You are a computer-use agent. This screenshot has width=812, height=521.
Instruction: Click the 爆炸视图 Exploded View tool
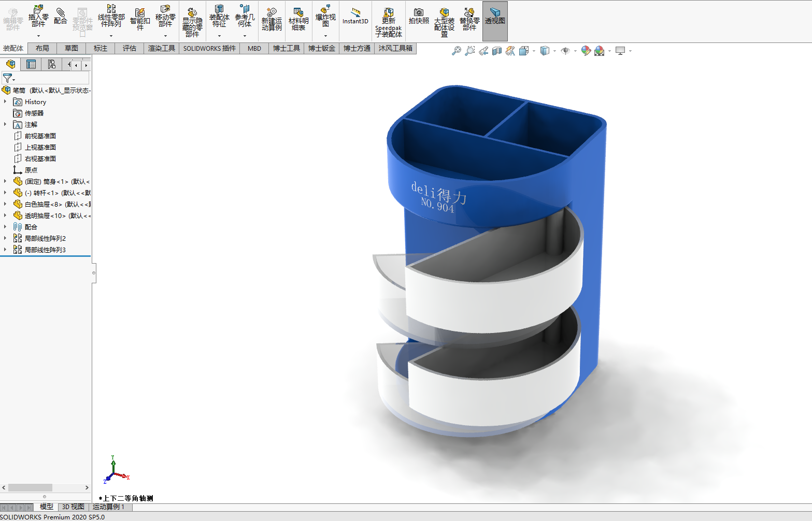tap(325, 17)
